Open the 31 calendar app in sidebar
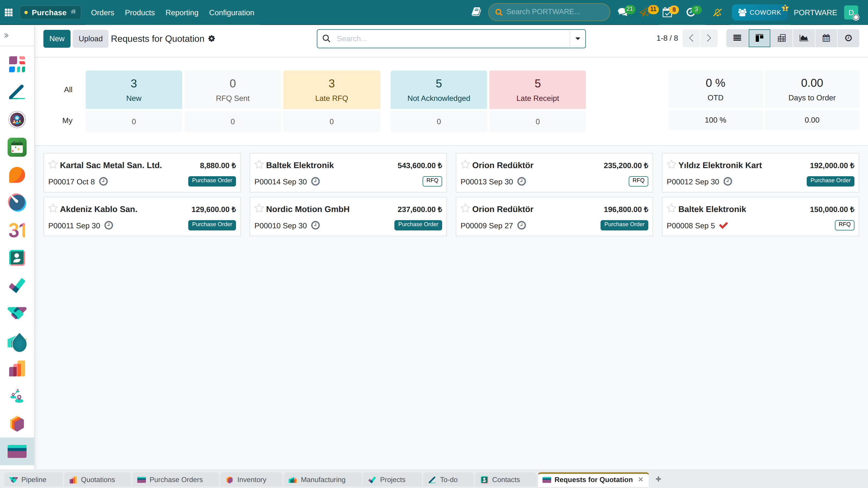Screen dimensions: 868x488 click(17, 230)
